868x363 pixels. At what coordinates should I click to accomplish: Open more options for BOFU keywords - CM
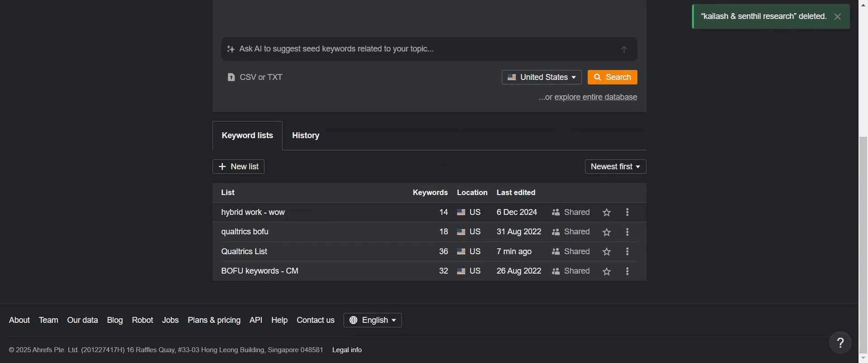627,271
